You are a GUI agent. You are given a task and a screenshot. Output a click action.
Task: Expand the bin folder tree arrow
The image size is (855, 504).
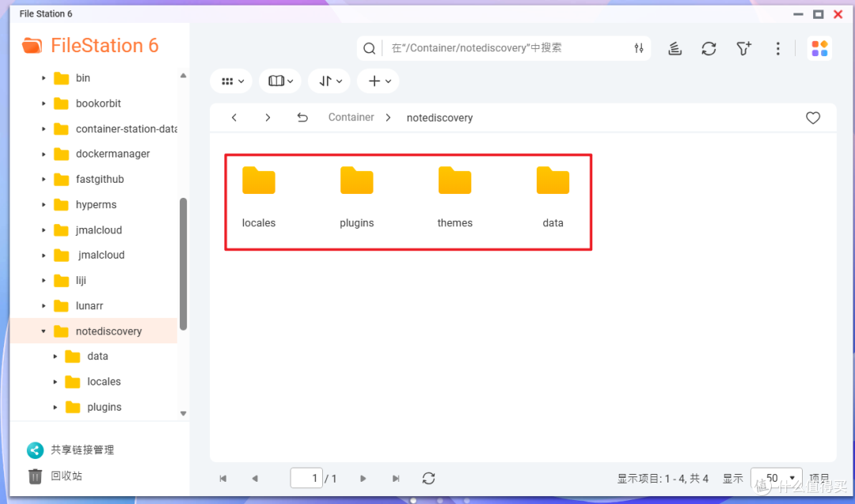point(44,78)
